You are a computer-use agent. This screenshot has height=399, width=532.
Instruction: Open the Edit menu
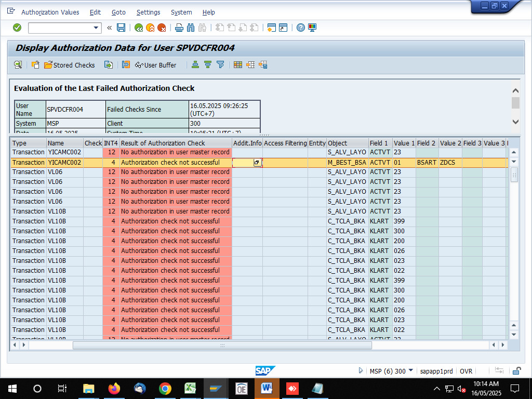pos(96,12)
